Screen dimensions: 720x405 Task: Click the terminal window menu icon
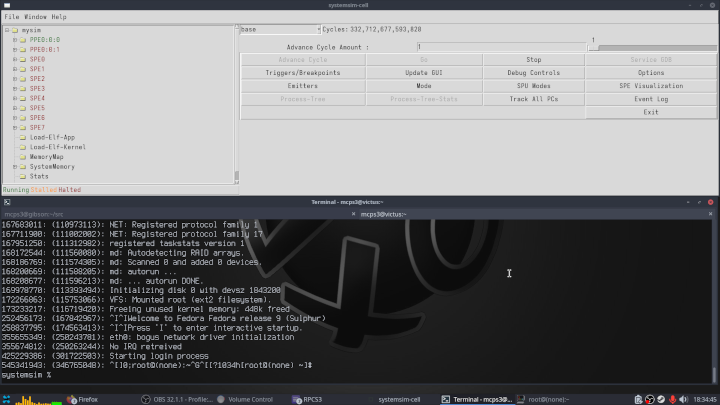tap(7, 202)
